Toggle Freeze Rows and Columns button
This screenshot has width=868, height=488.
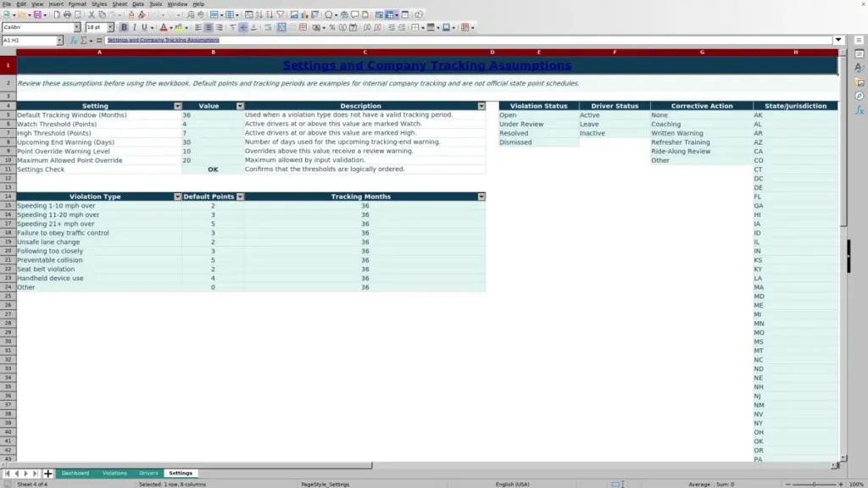click(x=389, y=14)
